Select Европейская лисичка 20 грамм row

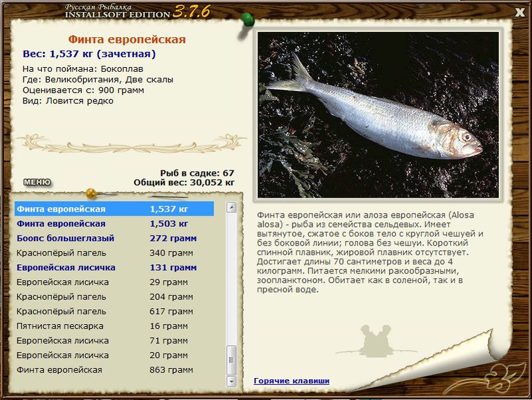pyautogui.click(x=114, y=355)
